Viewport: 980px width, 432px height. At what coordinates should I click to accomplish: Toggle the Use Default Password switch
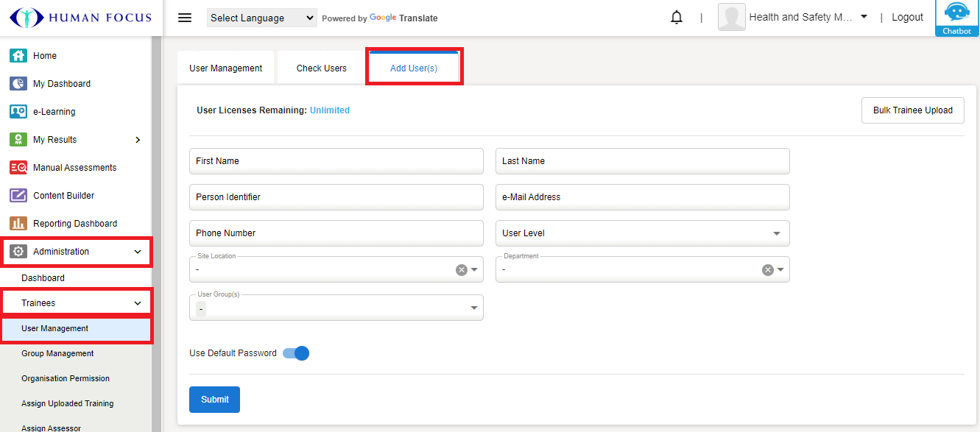[x=297, y=353]
